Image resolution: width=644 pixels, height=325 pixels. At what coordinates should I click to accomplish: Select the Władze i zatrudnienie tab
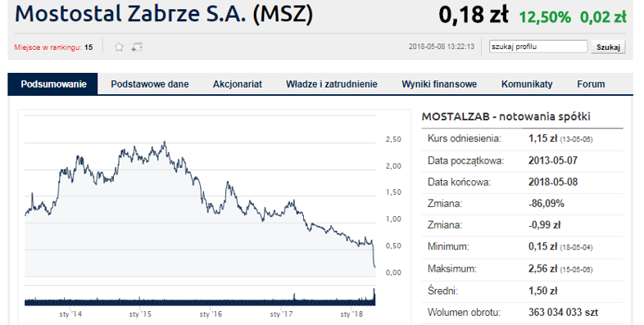[332, 84]
